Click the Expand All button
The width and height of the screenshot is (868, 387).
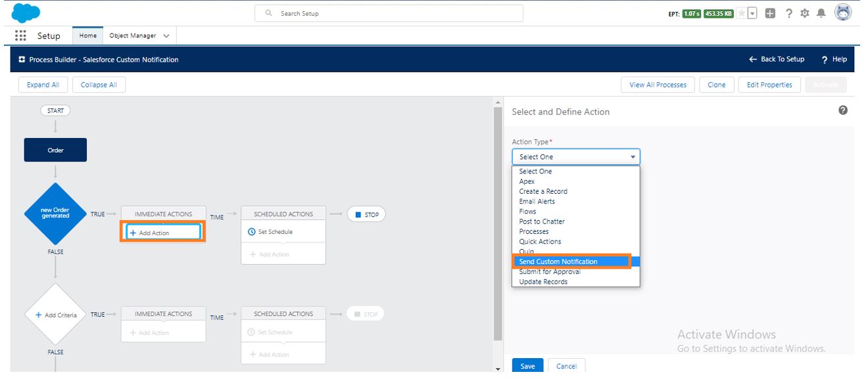click(43, 85)
